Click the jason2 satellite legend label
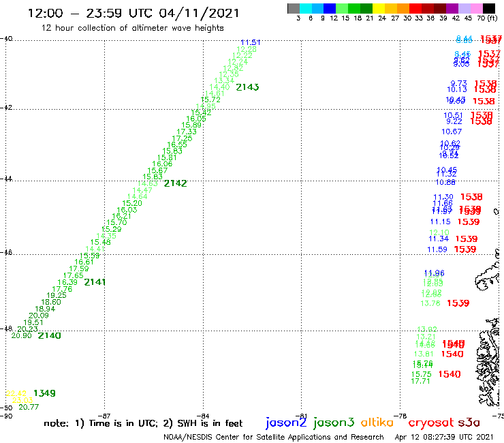The width and height of the screenshot is (504, 443). click(x=286, y=423)
